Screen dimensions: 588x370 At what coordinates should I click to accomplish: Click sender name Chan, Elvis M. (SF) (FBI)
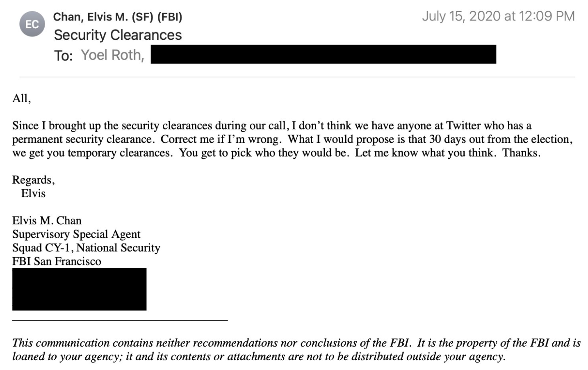118,17
